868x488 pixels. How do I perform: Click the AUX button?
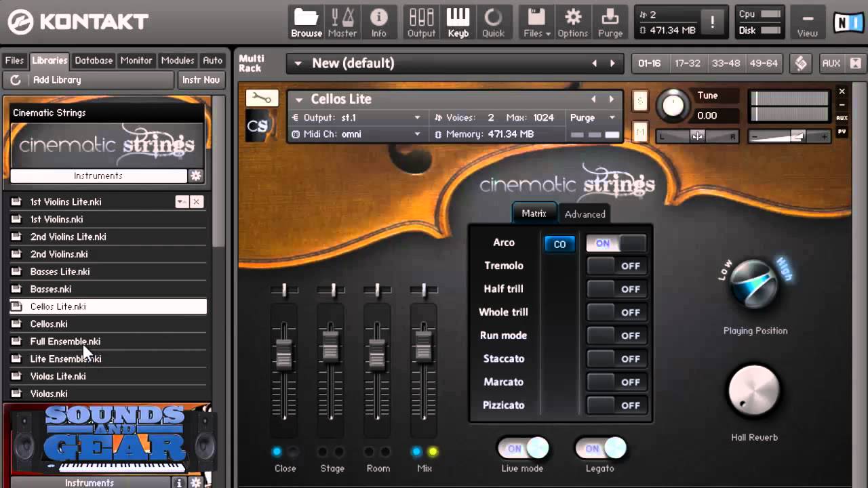(x=831, y=63)
